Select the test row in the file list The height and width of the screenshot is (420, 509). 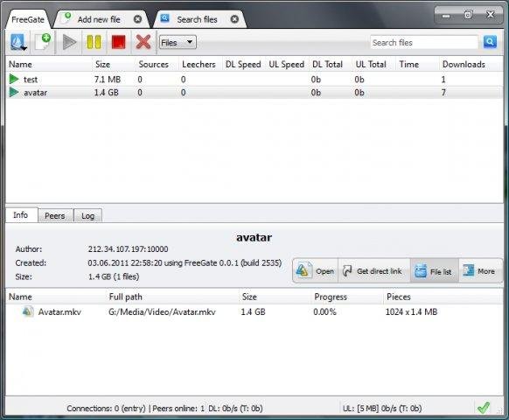click(x=254, y=80)
